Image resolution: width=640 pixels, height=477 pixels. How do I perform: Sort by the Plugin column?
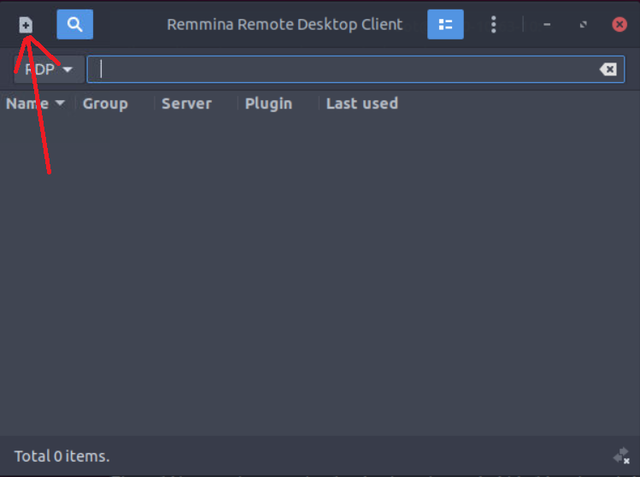pyautogui.click(x=269, y=104)
